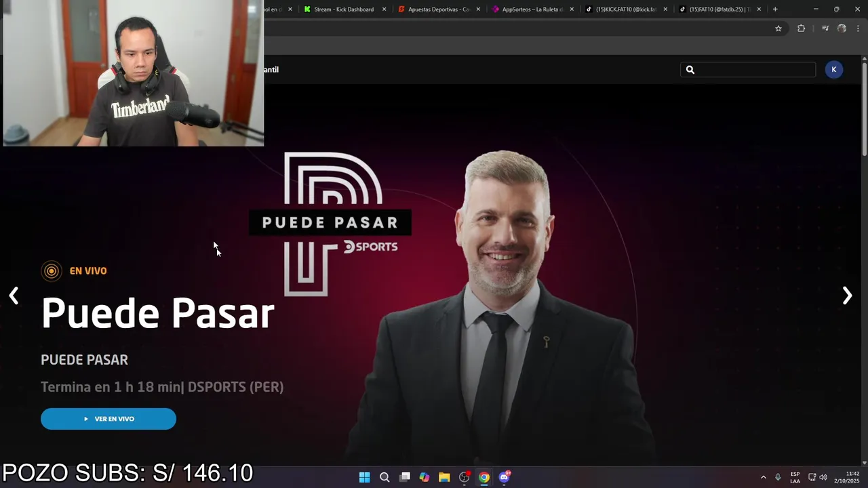Click the Puede Pasar title heading
Viewport: 868px width, 488px height.
(x=157, y=313)
